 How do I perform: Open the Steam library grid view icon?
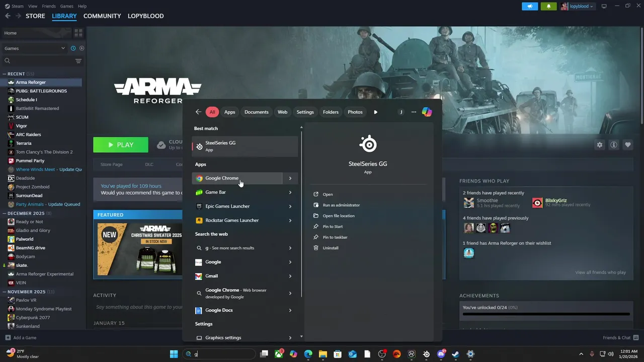(x=78, y=33)
